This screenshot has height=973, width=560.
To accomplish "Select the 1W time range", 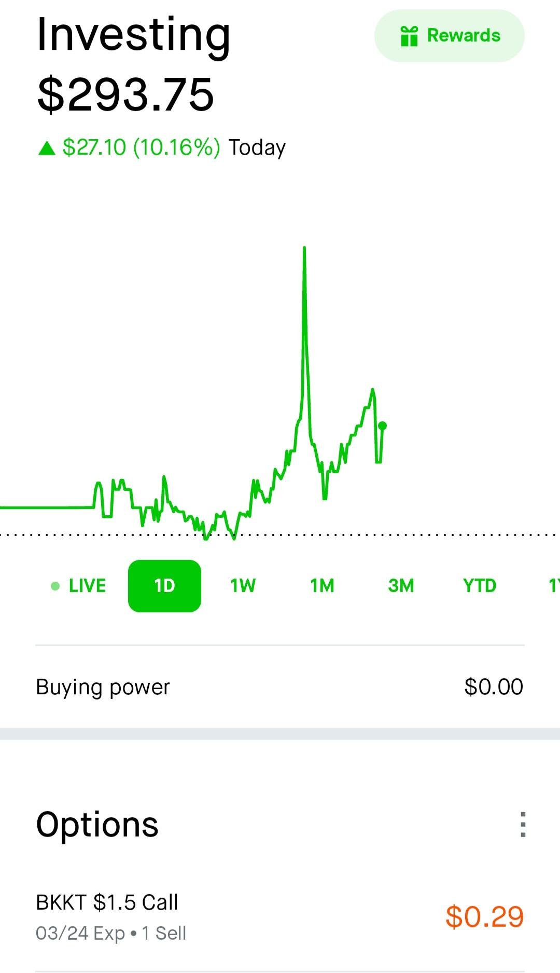I will (x=243, y=586).
